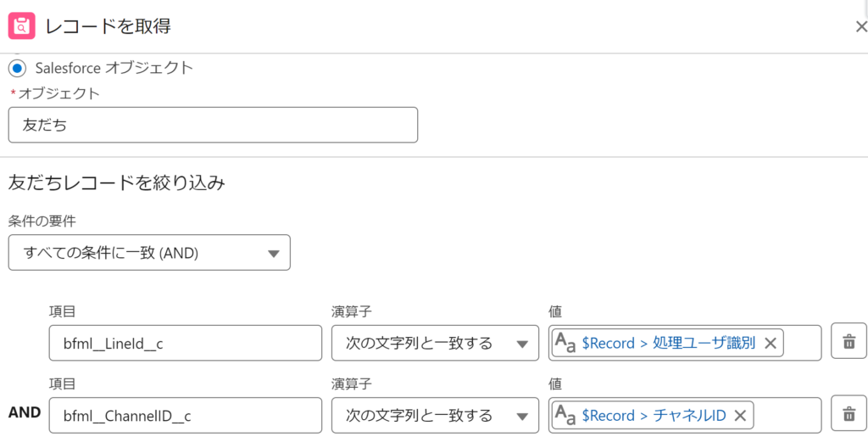Viewport: 868px width, 437px height.
Task: Remove the $Record > 処理ユーザ識別 value pill
Action: click(x=771, y=343)
